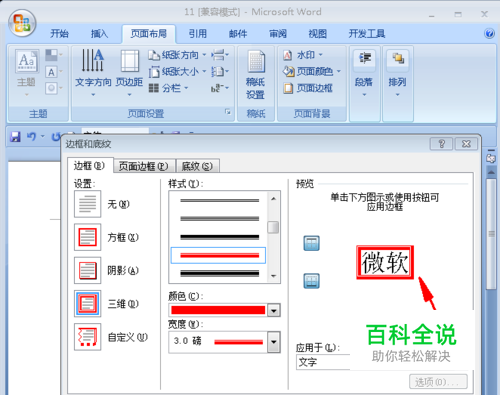
Task: Open the Themes (主题) gallery
Action: pos(26,73)
